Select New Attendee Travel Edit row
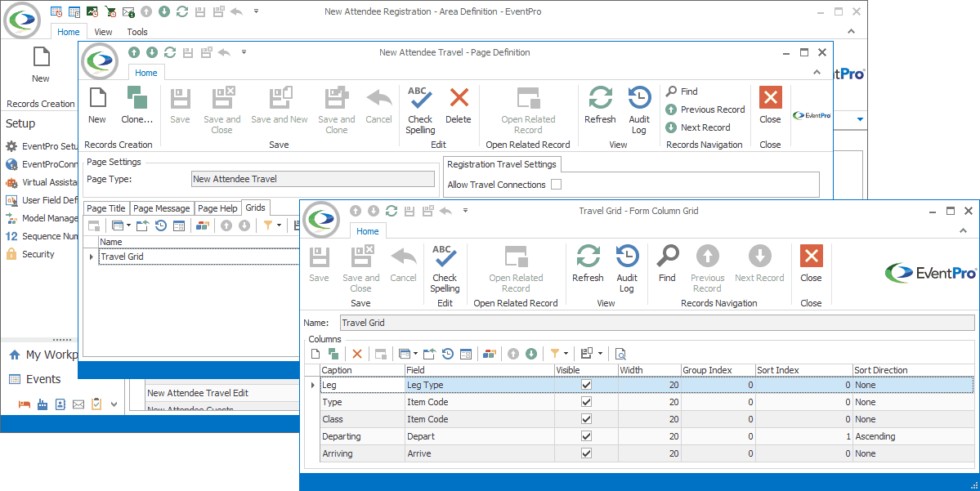 point(222,393)
